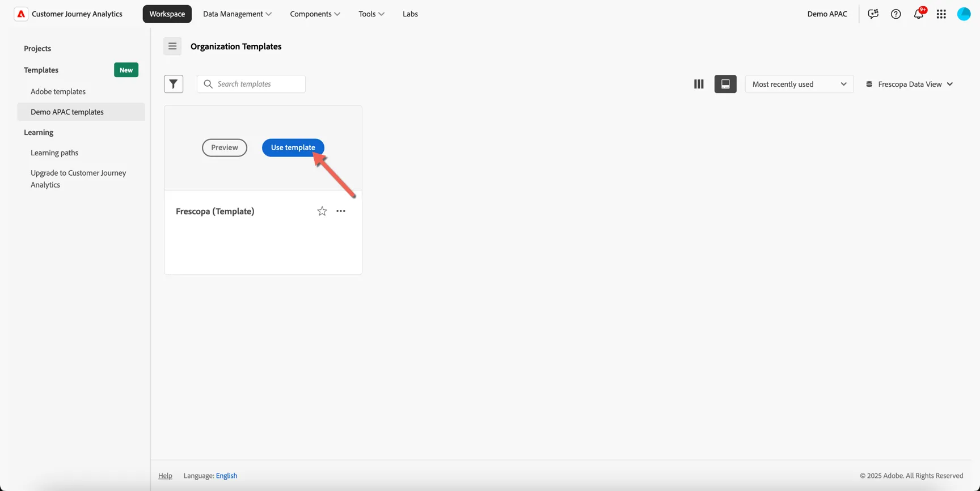This screenshot has width=980, height=491.
Task: Expand the Tools menu
Action: click(371, 14)
